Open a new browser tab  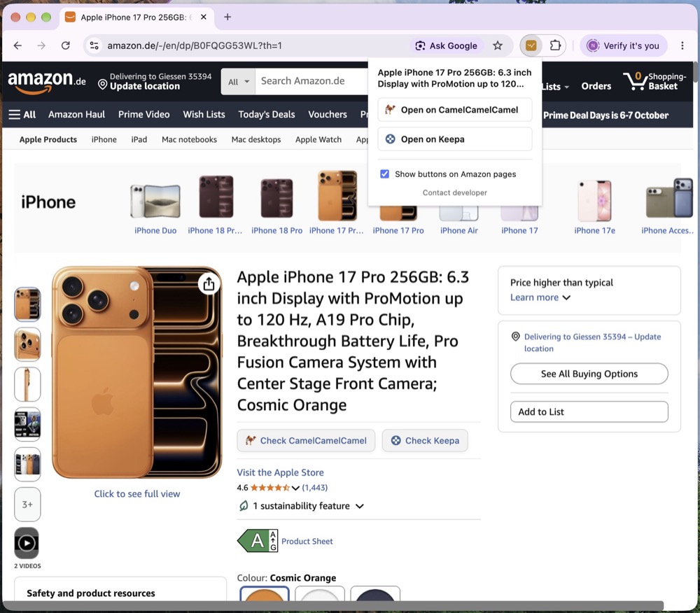[x=227, y=17]
